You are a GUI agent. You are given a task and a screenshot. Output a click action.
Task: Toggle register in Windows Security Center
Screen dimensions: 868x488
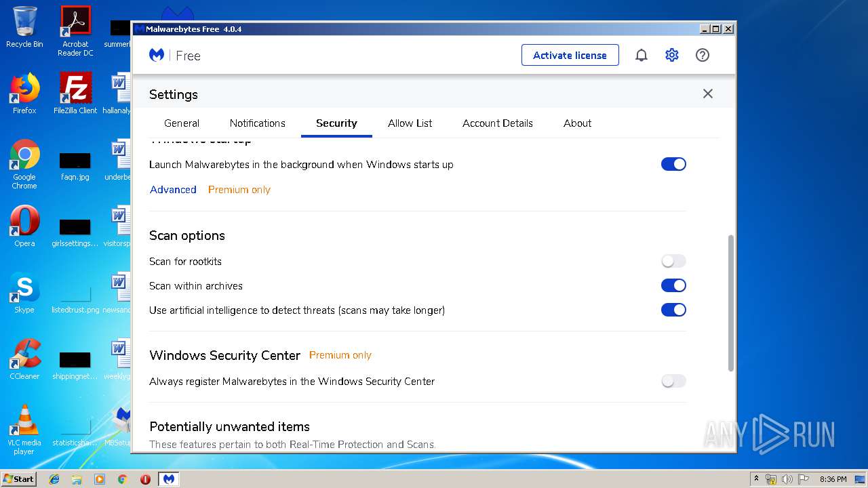(673, 381)
